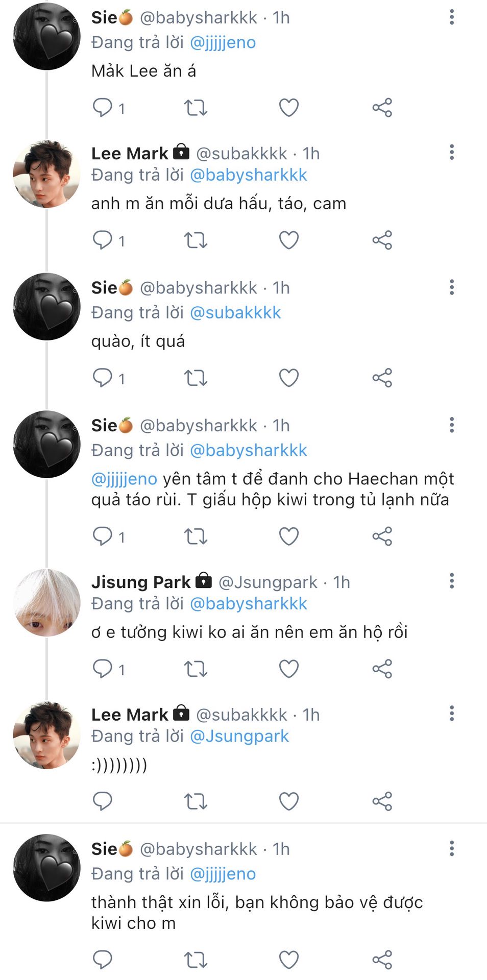Open more options for Jisung Park's tweet

pos(452,581)
